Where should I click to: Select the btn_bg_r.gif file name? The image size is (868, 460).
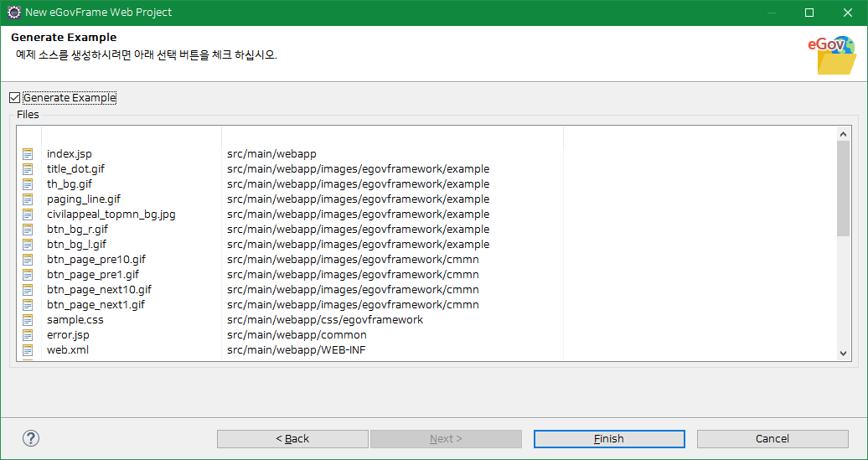click(x=77, y=230)
